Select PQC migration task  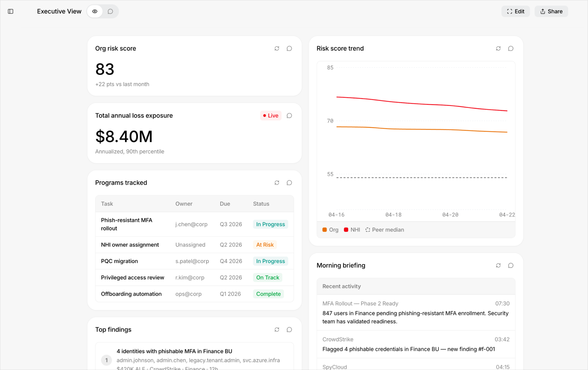coord(119,261)
